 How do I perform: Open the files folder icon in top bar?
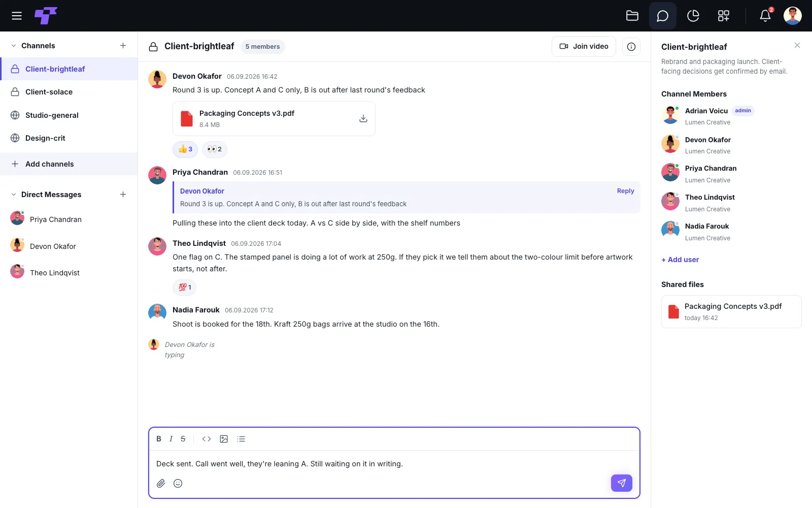pyautogui.click(x=632, y=16)
